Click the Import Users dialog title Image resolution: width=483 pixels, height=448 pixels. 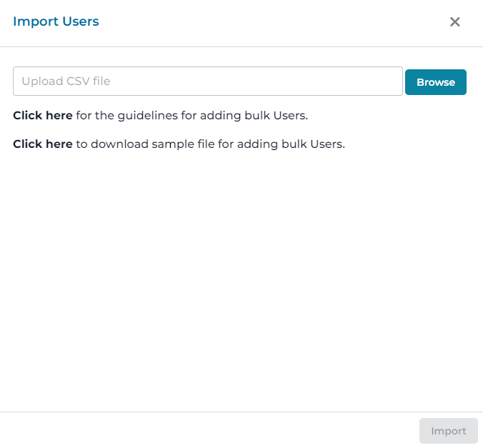56,21
